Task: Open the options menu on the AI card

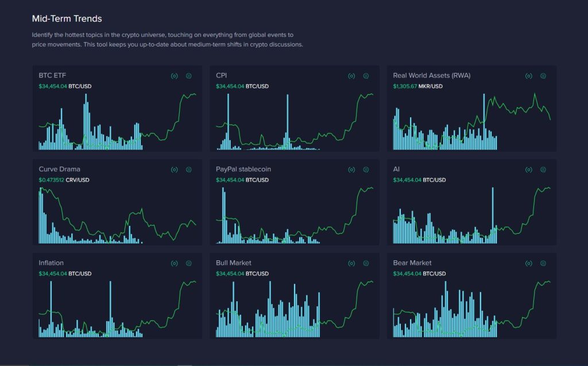Action: 542,169
